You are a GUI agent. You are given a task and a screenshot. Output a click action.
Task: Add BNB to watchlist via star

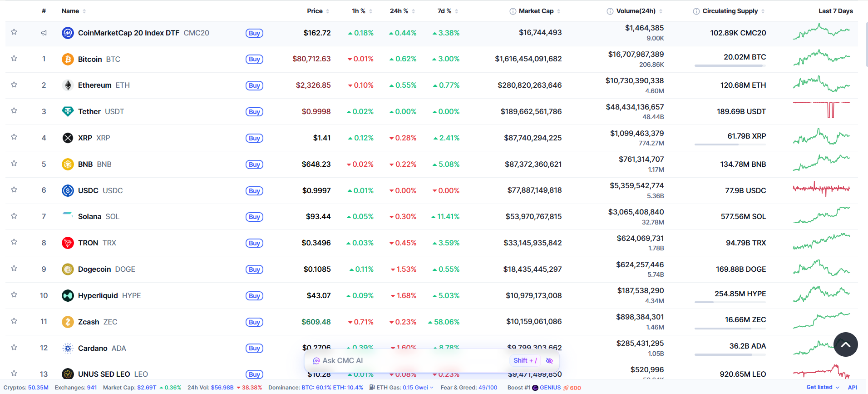tap(14, 163)
